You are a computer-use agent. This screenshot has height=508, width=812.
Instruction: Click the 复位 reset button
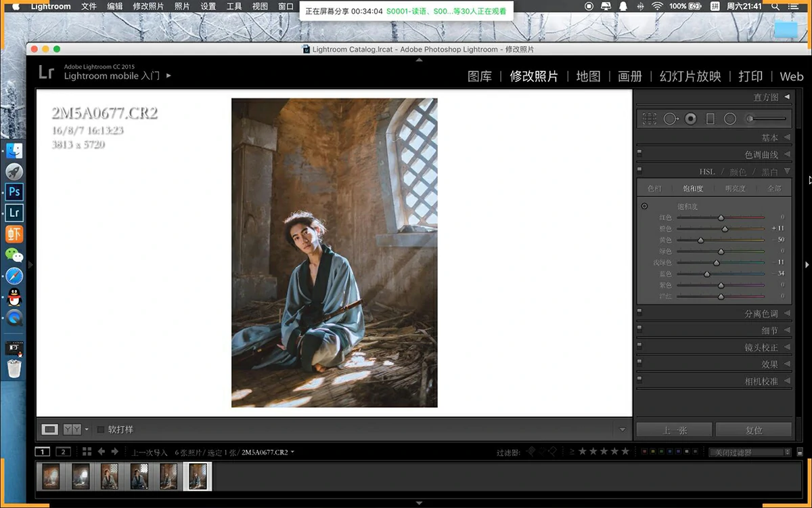pos(754,430)
